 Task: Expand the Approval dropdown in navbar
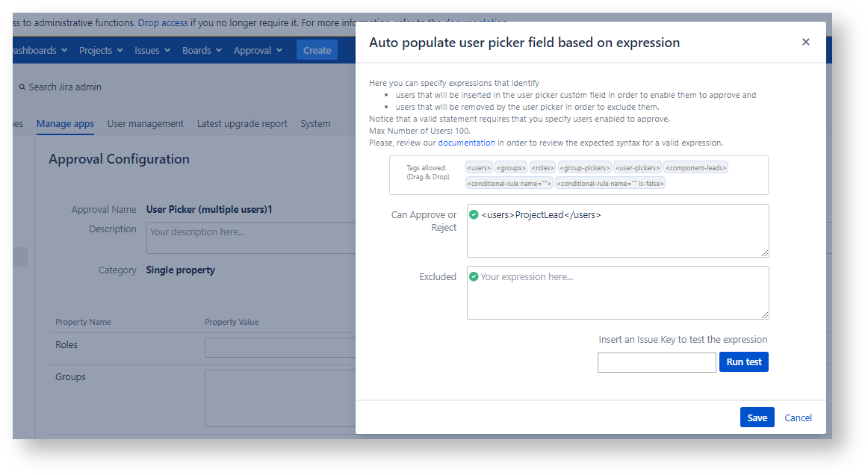click(x=258, y=51)
